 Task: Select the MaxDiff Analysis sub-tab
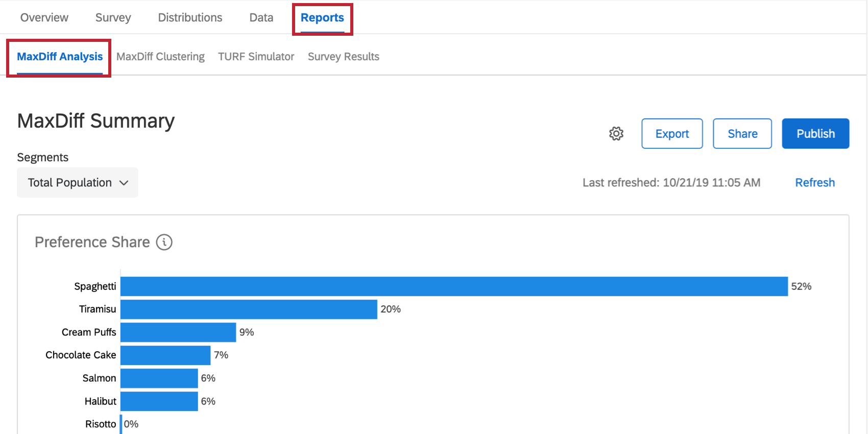click(60, 57)
